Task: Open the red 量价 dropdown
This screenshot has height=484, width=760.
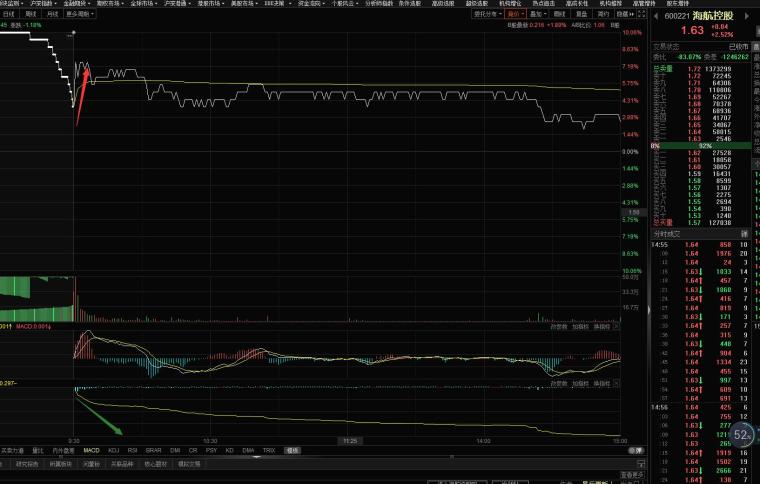Action: coord(515,14)
